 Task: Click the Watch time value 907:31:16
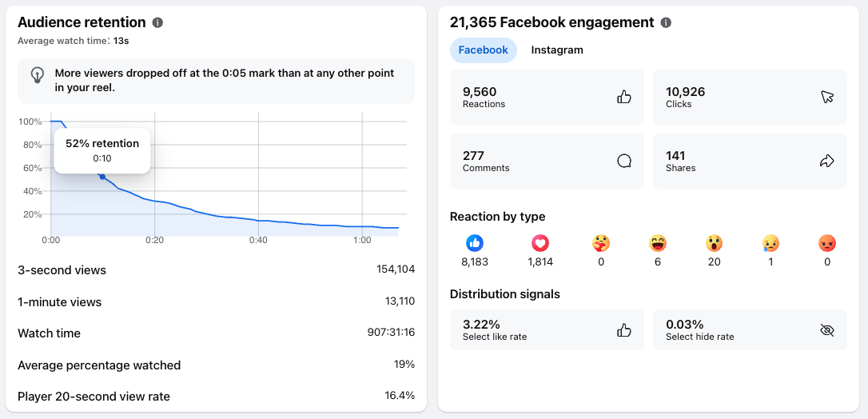coord(392,333)
